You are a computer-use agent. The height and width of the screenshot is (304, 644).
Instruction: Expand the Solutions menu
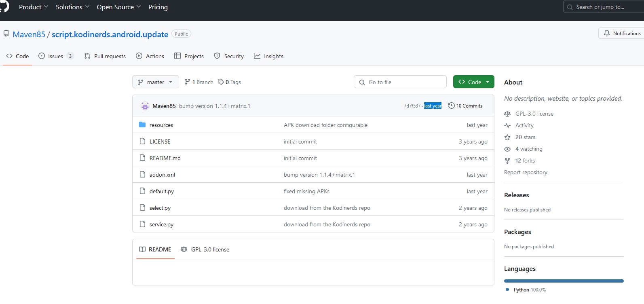pyautogui.click(x=73, y=7)
